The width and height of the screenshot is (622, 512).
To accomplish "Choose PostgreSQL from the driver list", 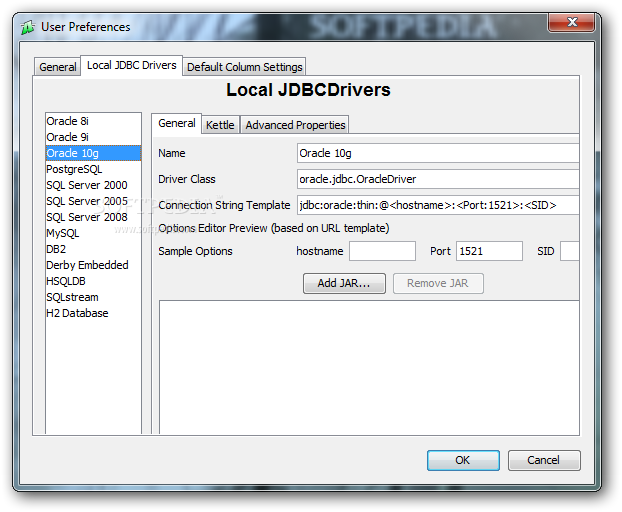I will point(93,169).
